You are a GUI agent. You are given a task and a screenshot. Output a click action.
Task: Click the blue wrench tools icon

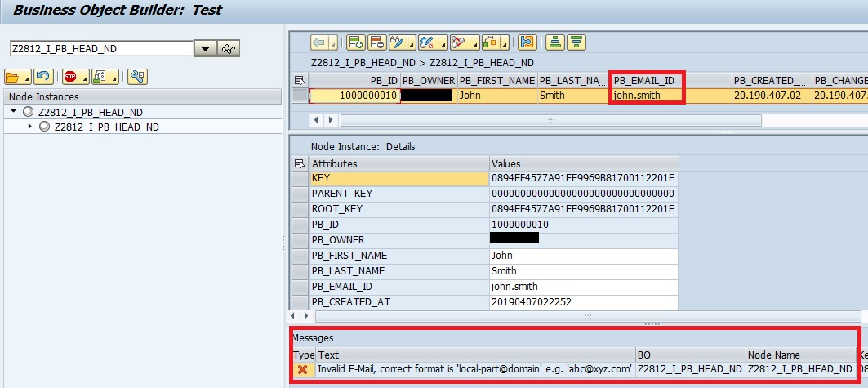coord(137,77)
